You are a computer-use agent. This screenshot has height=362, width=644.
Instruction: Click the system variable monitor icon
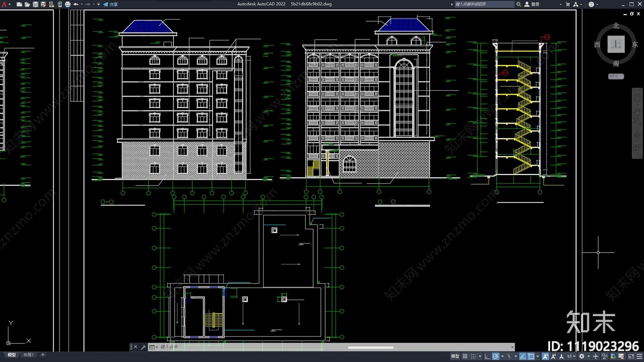[x=613, y=356]
